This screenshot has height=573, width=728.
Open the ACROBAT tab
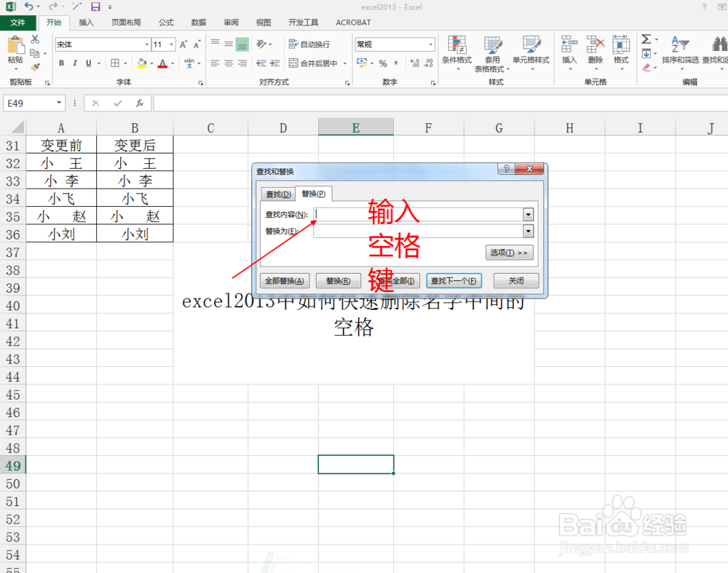click(353, 23)
